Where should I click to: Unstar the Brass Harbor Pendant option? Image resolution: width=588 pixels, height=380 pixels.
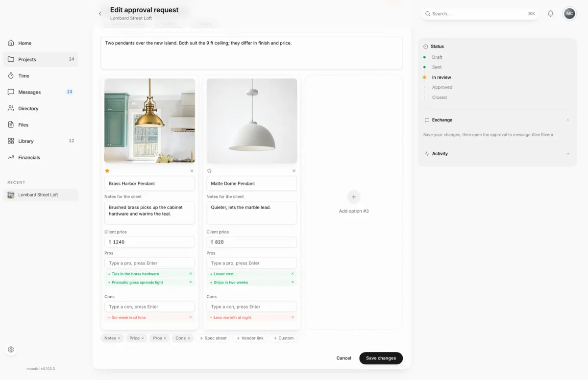pyautogui.click(x=107, y=171)
